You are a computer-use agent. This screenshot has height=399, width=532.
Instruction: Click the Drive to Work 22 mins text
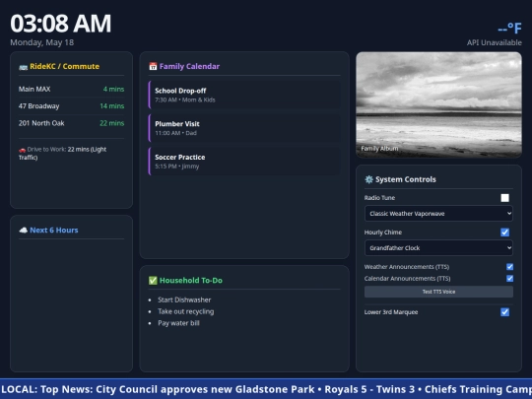pos(62,153)
